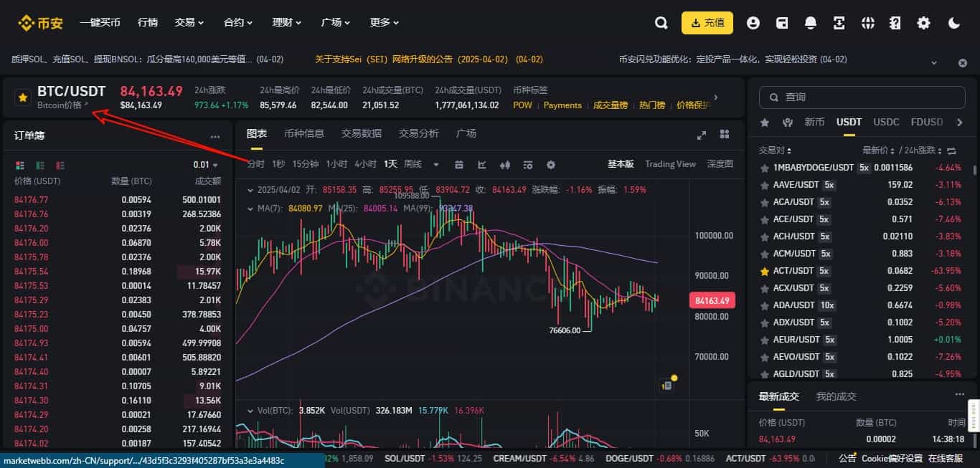The width and height of the screenshot is (980, 468).
Task: Open the user profile avatar icon
Action: tap(753, 22)
